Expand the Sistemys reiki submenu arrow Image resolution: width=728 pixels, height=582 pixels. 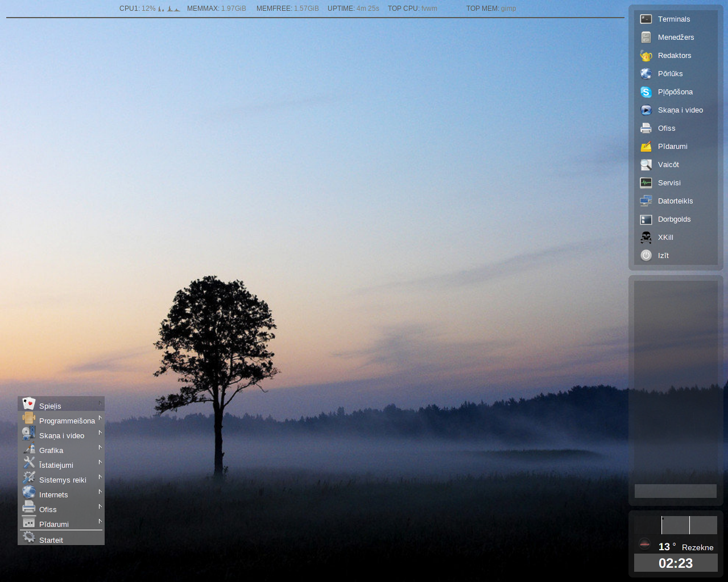(x=100, y=477)
